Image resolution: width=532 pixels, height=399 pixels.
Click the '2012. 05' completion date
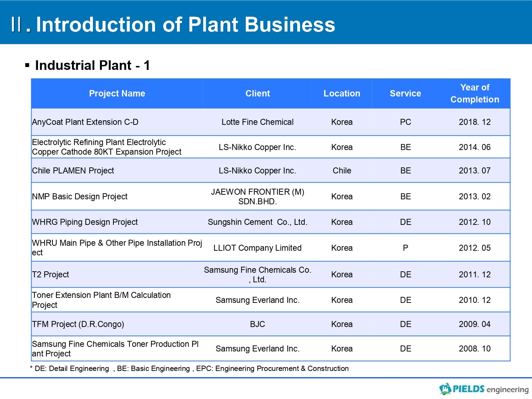(x=475, y=248)
